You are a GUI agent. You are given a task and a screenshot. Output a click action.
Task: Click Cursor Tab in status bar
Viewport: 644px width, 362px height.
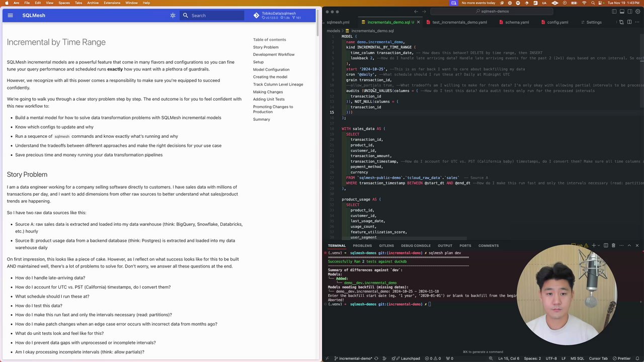click(x=598, y=358)
